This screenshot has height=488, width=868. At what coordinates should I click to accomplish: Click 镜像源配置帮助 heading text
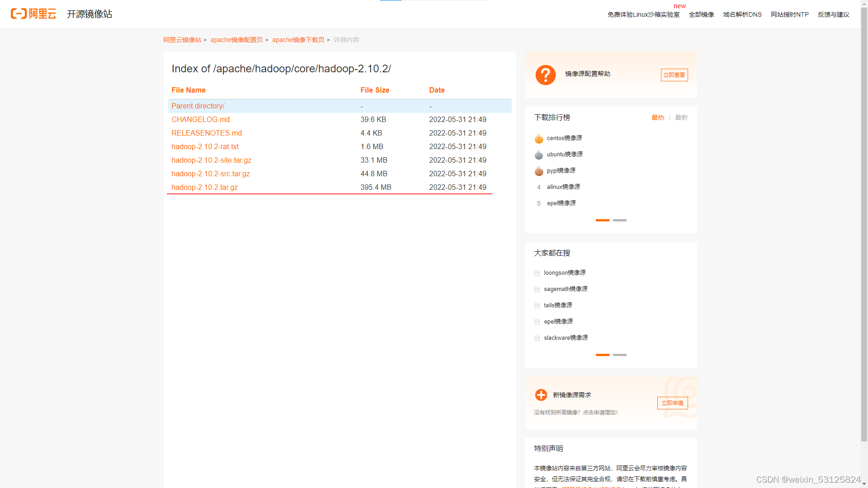coord(588,74)
